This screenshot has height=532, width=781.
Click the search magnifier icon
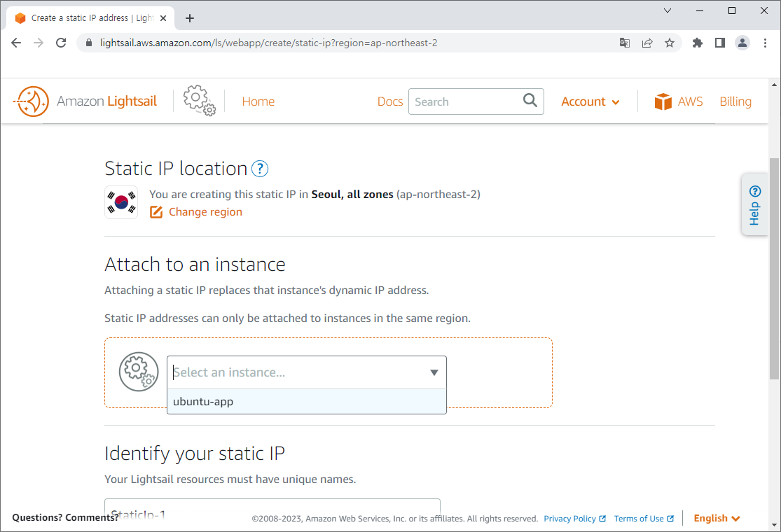click(530, 101)
